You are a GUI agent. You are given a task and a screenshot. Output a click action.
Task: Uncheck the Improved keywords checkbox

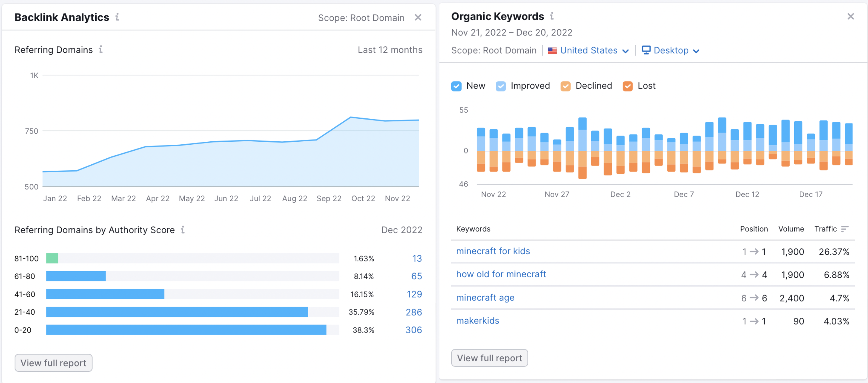(501, 86)
